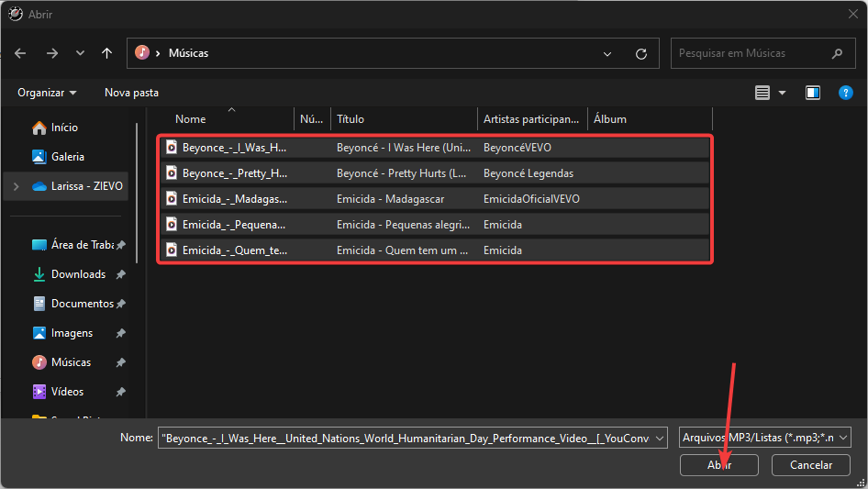Screen dimensions: 868x489
Task: Go up one folder level
Action: pyautogui.click(x=106, y=53)
